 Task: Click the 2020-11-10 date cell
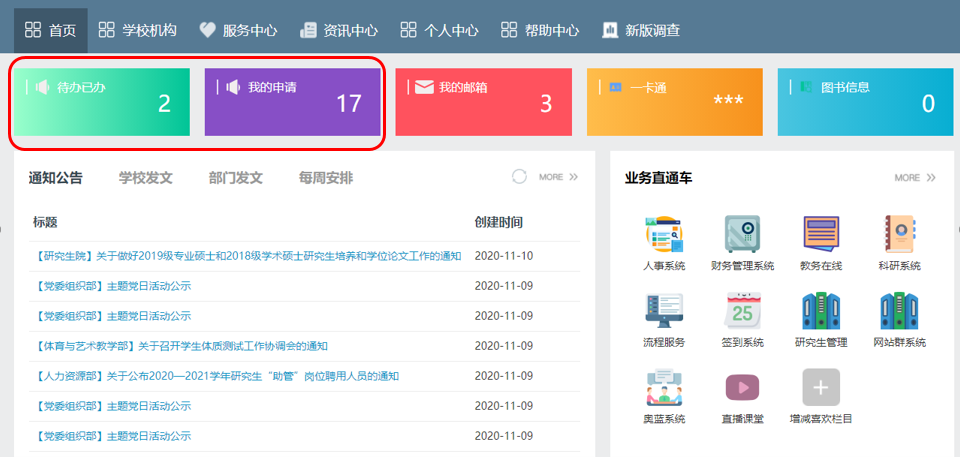click(504, 256)
